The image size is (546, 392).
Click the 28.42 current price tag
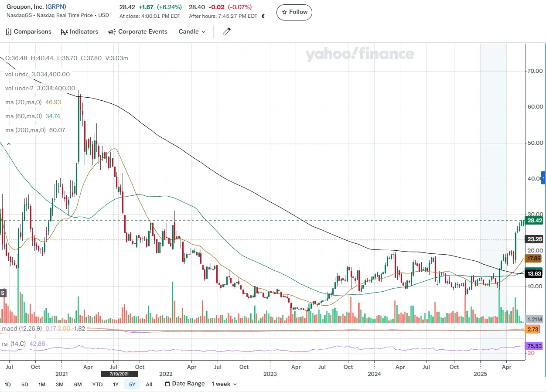coord(535,221)
